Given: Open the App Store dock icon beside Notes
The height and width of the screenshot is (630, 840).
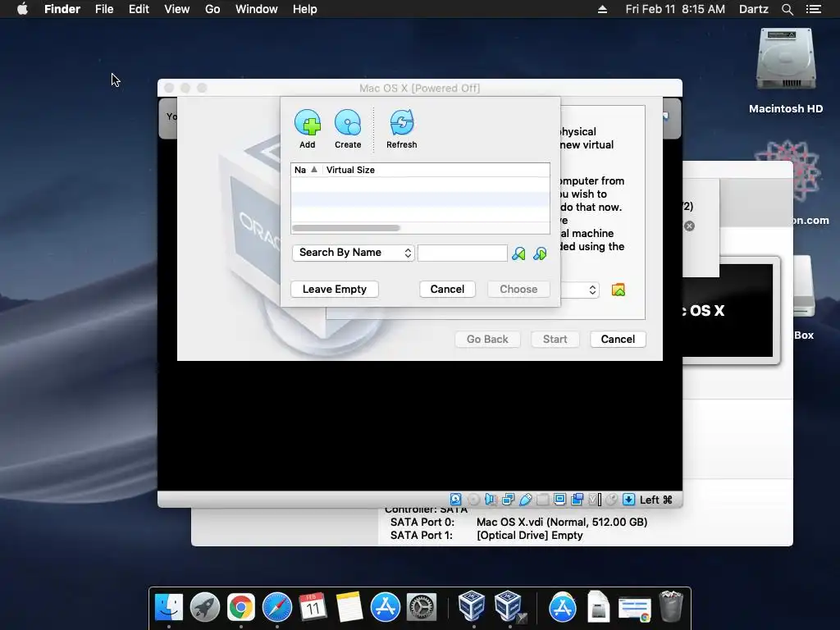Looking at the screenshot, I should click(x=386, y=607).
